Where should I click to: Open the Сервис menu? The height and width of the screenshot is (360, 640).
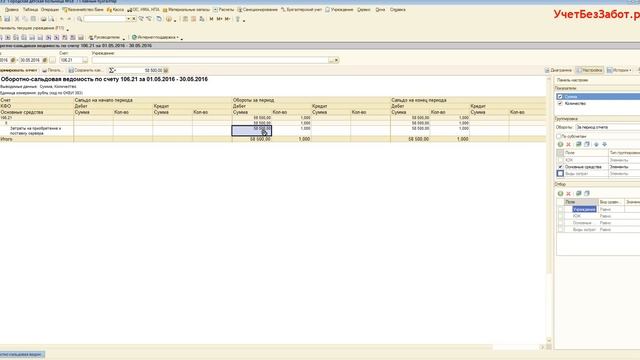pyautogui.click(x=363, y=9)
